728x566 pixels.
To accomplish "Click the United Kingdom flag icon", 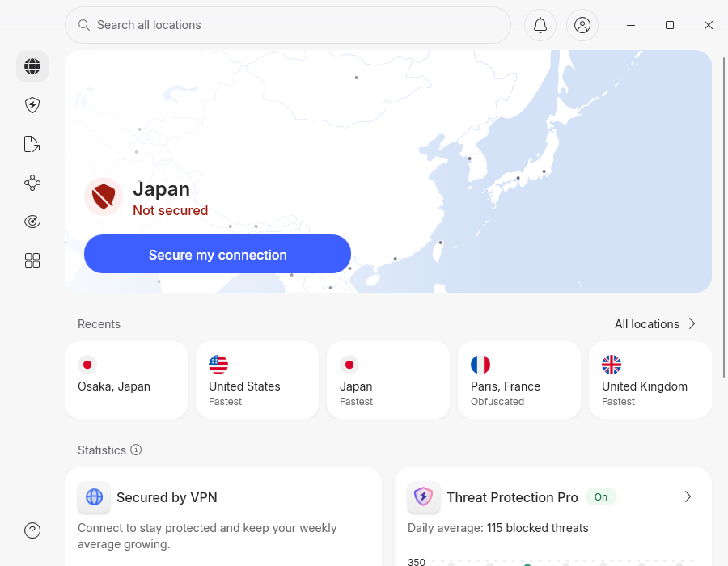I will (611, 365).
